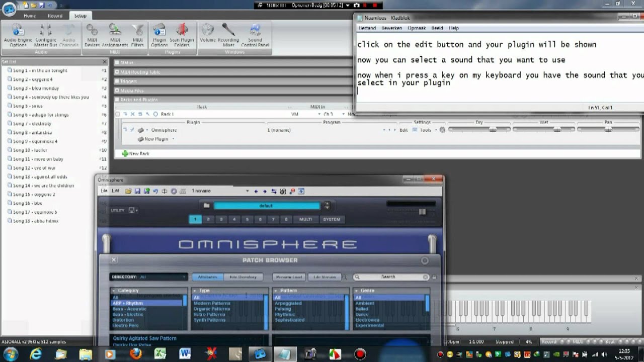
Task: Tick the Rack 1 checkbox
Action: 118,114
